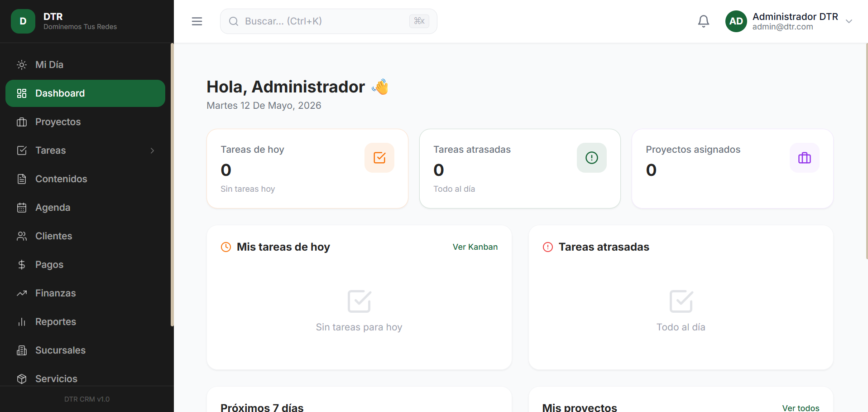Select Reportes in the sidebar
The width and height of the screenshot is (868, 412).
click(85, 322)
